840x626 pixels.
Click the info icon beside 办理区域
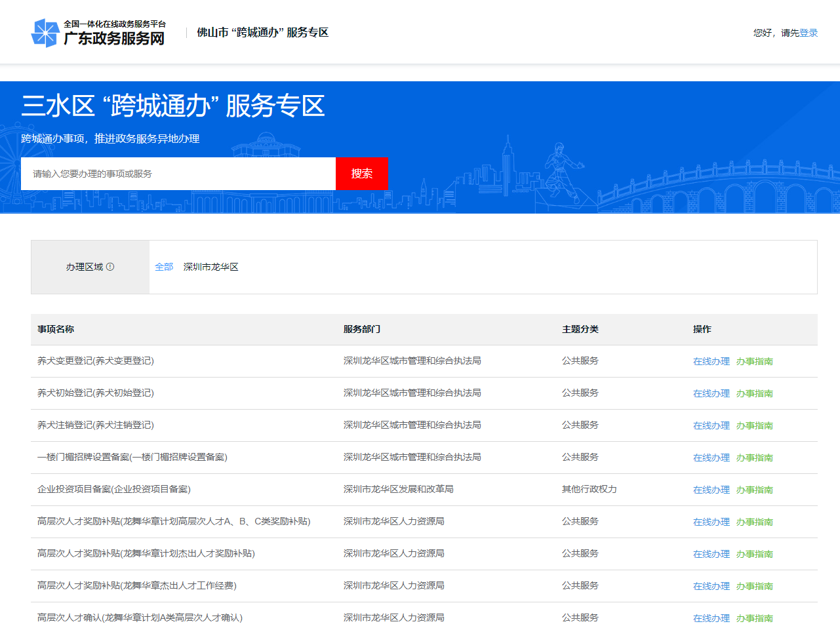110,267
